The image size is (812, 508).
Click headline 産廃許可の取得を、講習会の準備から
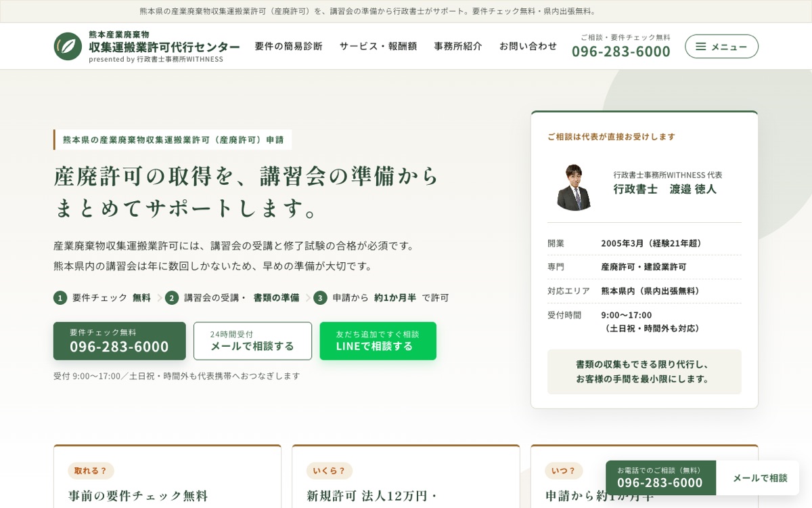tap(247, 176)
